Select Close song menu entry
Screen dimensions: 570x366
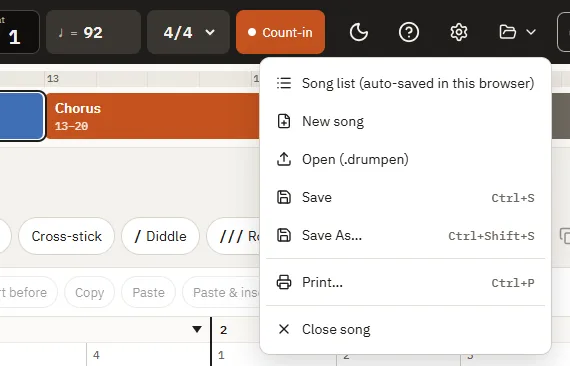click(405, 329)
